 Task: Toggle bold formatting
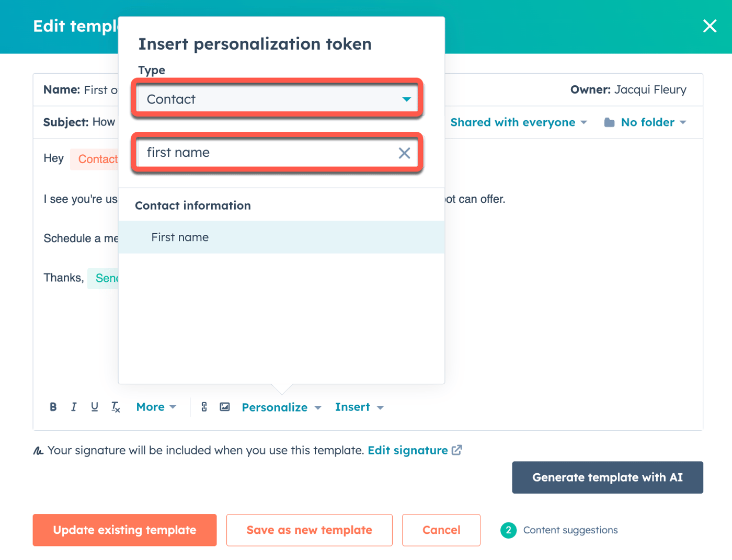tap(53, 407)
